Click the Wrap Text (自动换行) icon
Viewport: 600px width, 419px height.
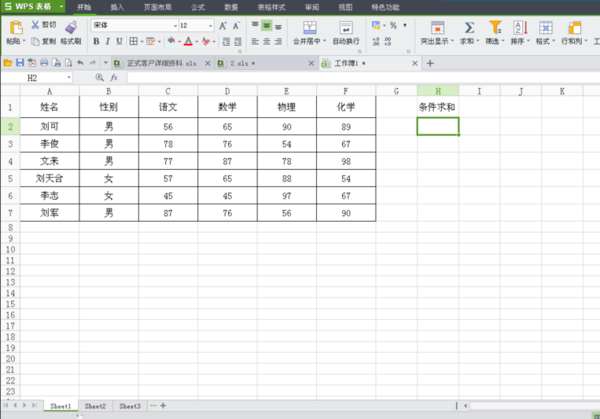346,28
